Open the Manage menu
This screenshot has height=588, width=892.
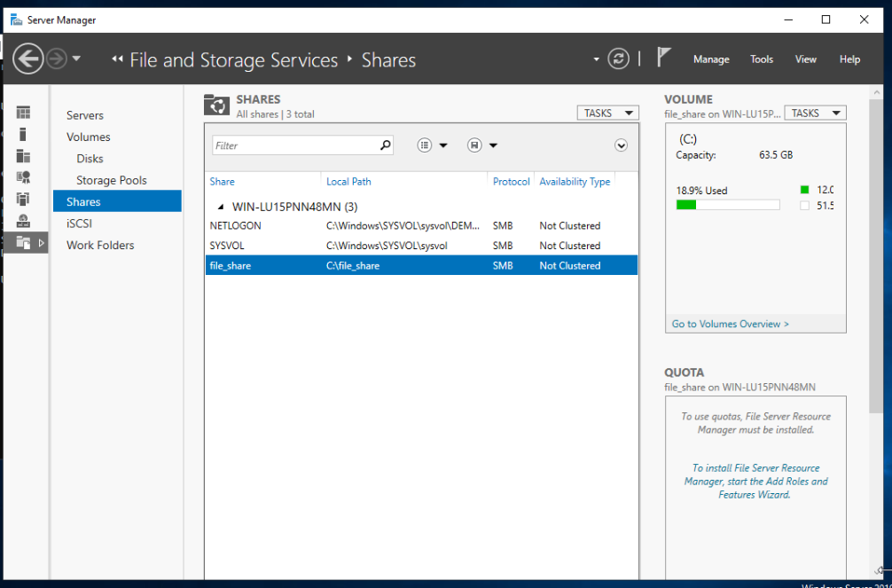[x=710, y=59]
